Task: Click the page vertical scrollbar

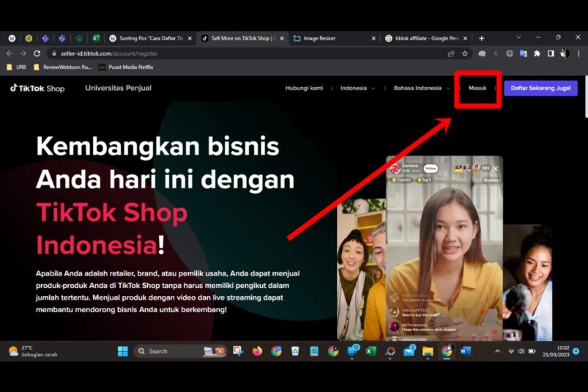Action: 586,97
